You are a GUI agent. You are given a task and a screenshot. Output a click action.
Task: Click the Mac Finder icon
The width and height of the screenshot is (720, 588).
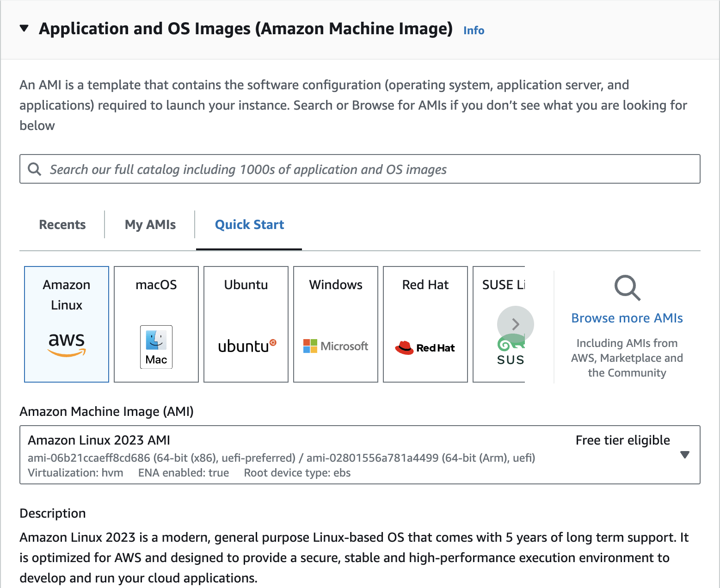[156, 347]
